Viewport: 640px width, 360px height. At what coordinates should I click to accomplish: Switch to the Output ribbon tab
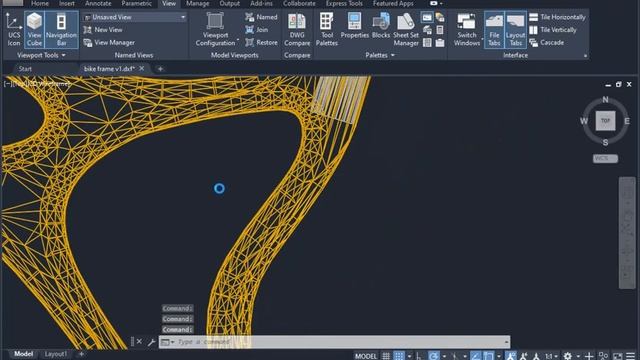229,4
